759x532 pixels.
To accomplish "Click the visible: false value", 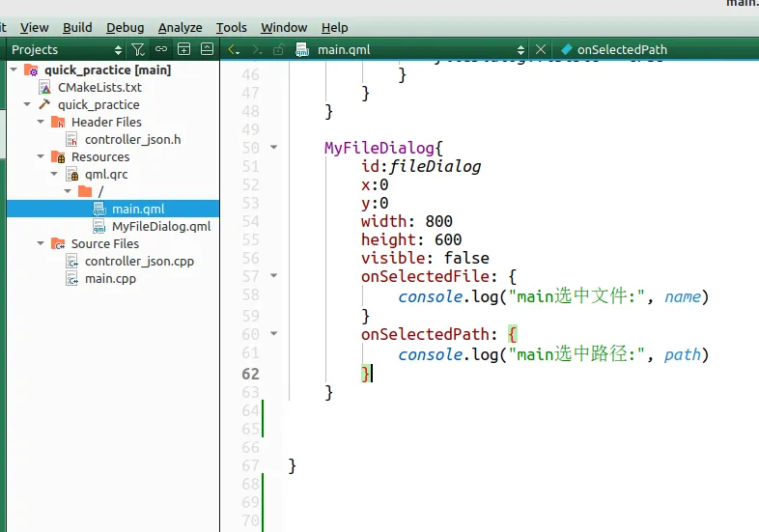I will coord(466,259).
